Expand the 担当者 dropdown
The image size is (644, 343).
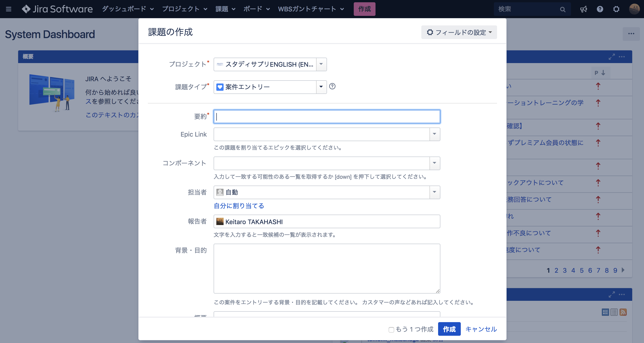pos(434,192)
